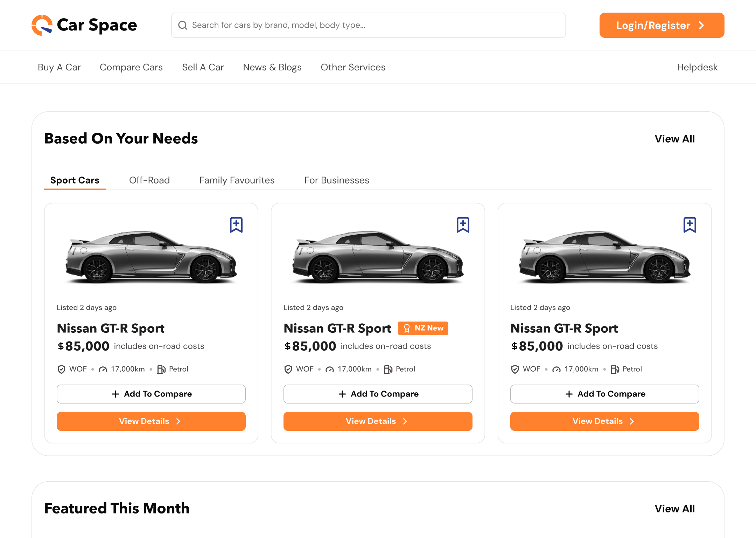The height and width of the screenshot is (538, 756).
Task: Click View All for Based On Your Needs
Action: [x=675, y=139]
